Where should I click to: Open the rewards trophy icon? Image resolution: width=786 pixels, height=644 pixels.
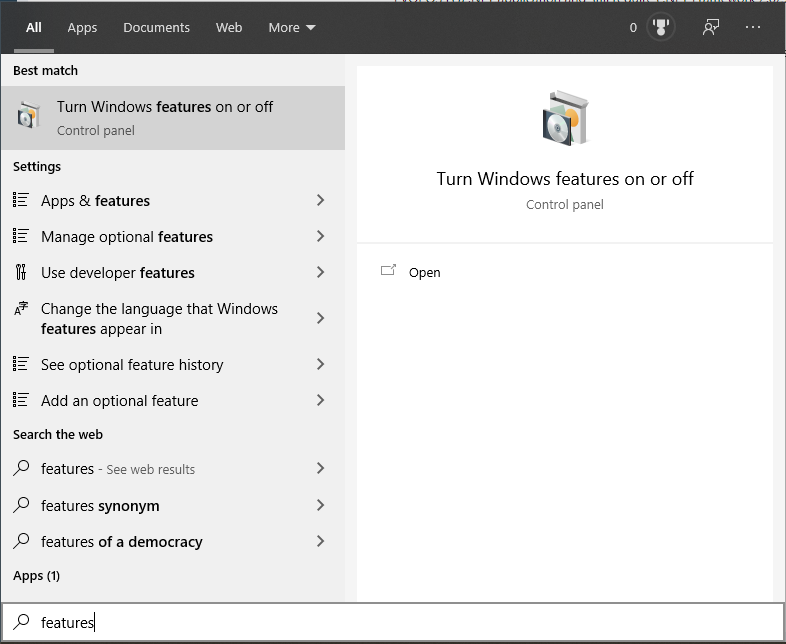click(x=661, y=27)
